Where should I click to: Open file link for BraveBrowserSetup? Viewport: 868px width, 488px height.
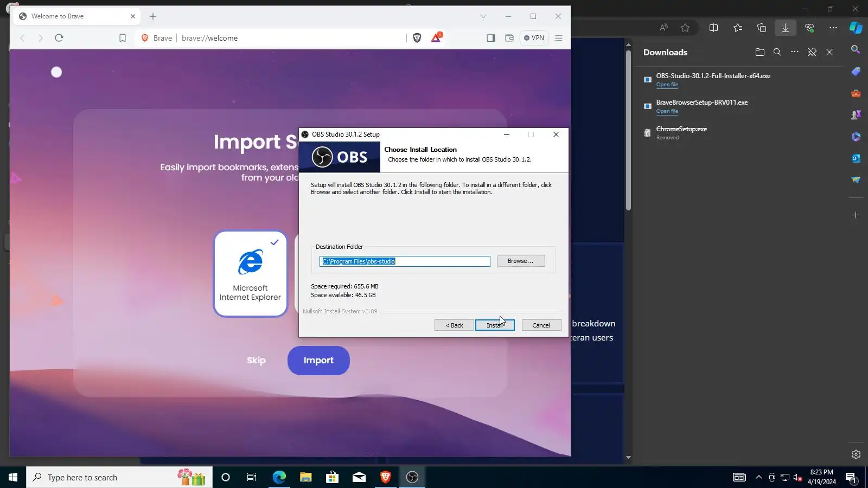(667, 111)
